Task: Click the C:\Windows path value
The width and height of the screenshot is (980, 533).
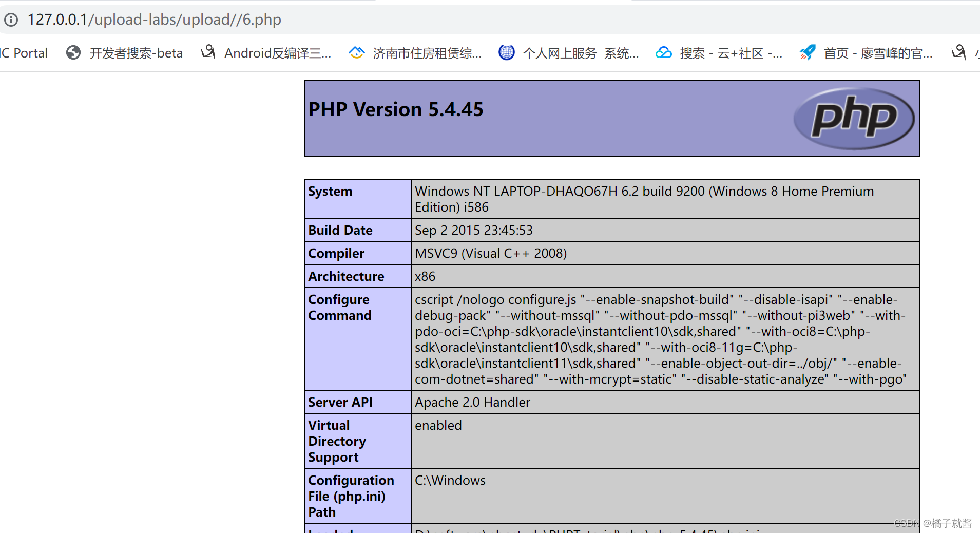Action: click(x=450, y=480)
